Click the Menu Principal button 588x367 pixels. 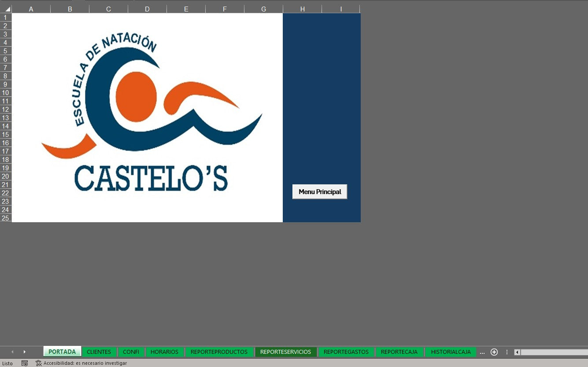point(320,192)
